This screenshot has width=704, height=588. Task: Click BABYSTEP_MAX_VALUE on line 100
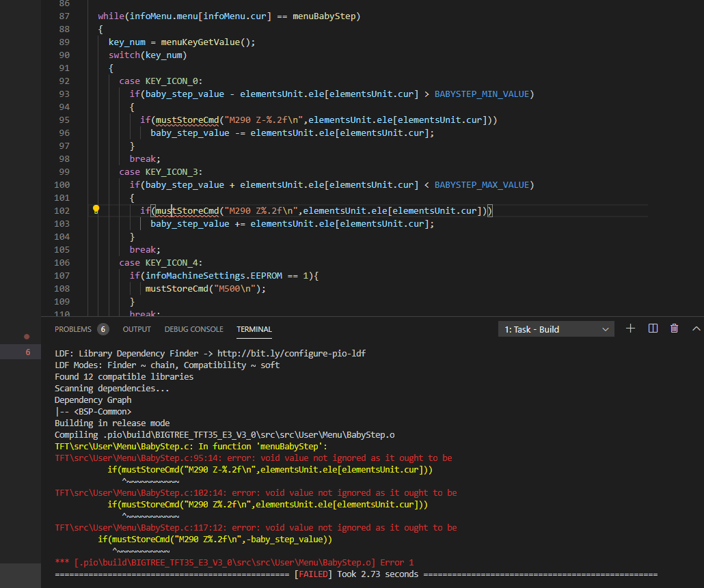pos(482,185)
